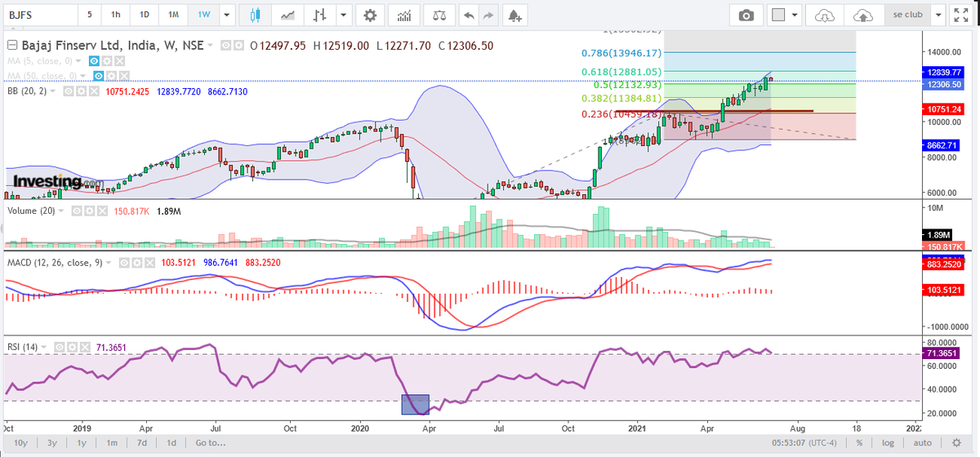Expand the chart type dropdown arrow

(345, 16)
